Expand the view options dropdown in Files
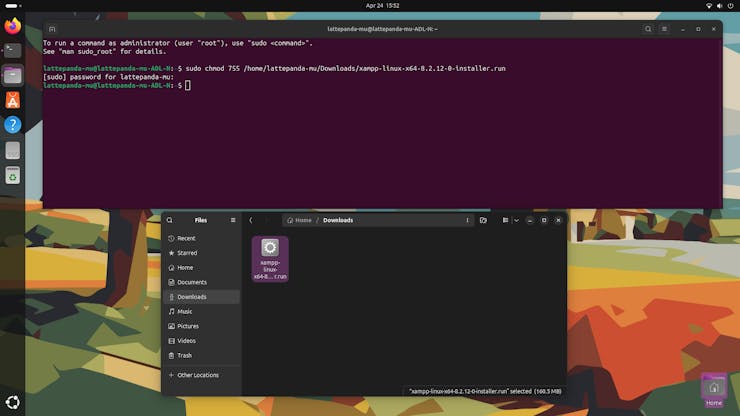 (x=515, y=220)
